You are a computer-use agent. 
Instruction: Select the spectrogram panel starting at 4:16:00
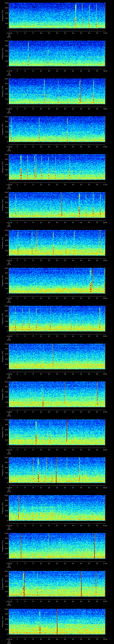coord(57,16)
